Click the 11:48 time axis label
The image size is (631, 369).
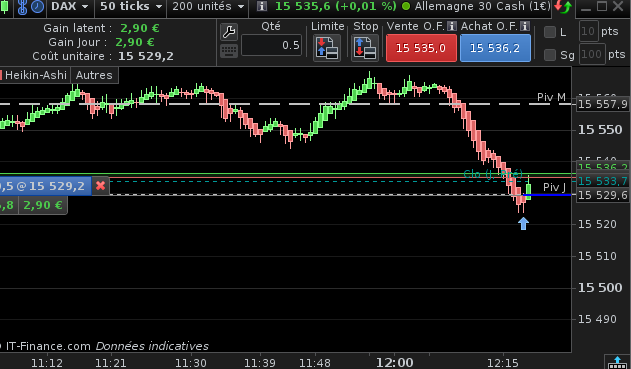click(x=315, y=363)
